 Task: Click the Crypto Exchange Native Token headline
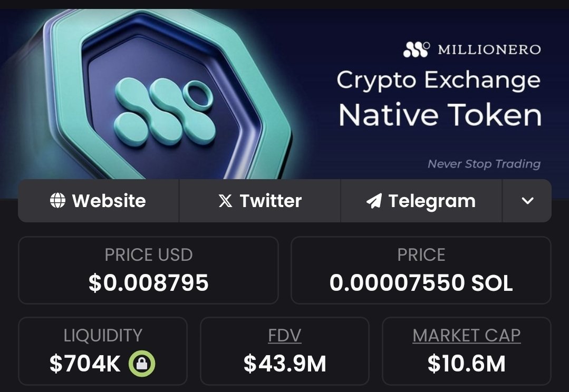(x=439, y=98)
